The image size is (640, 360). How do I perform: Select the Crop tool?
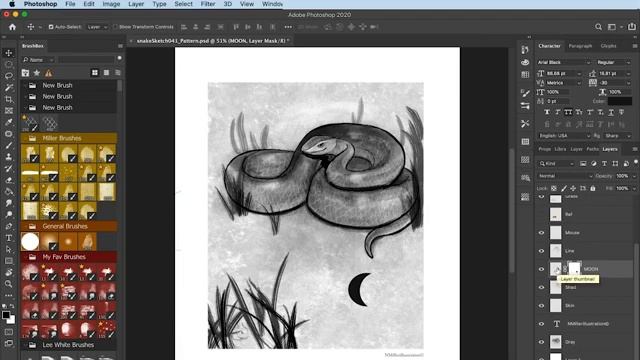coord(9,99)
